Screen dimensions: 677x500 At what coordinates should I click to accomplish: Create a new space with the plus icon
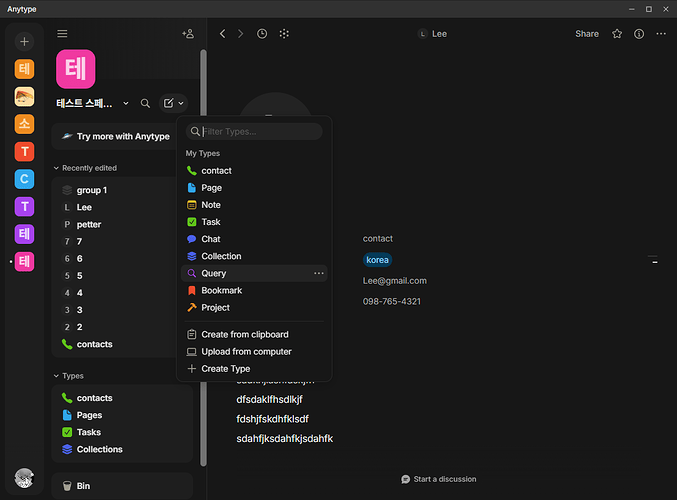[24, 41]
